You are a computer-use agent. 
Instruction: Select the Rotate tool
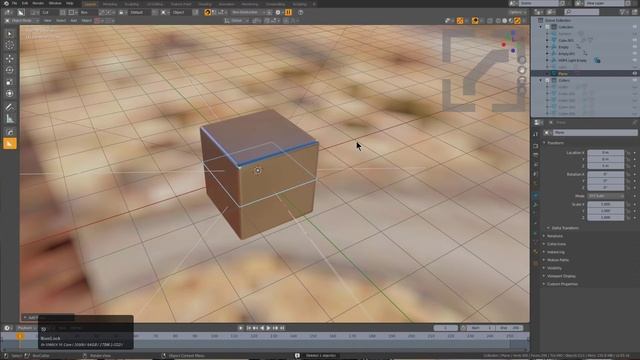coord(10,70)
